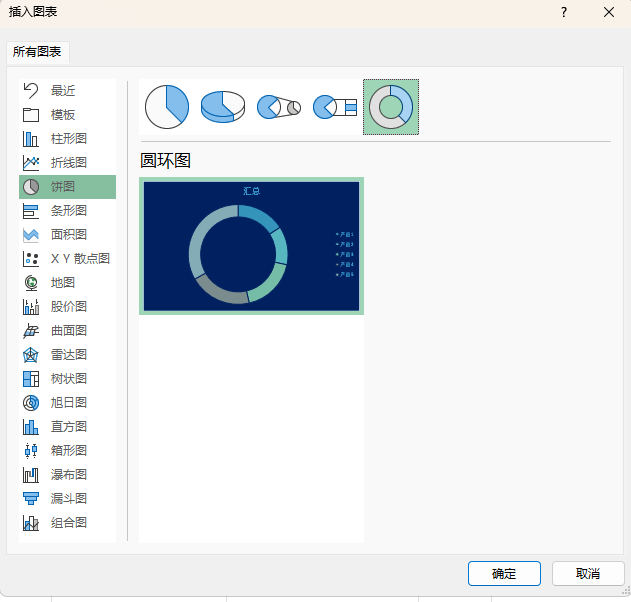This screenshot has height=602, width=631.
Task: Select the 组合图 combo chart category
Action: (x=67, y=523)
